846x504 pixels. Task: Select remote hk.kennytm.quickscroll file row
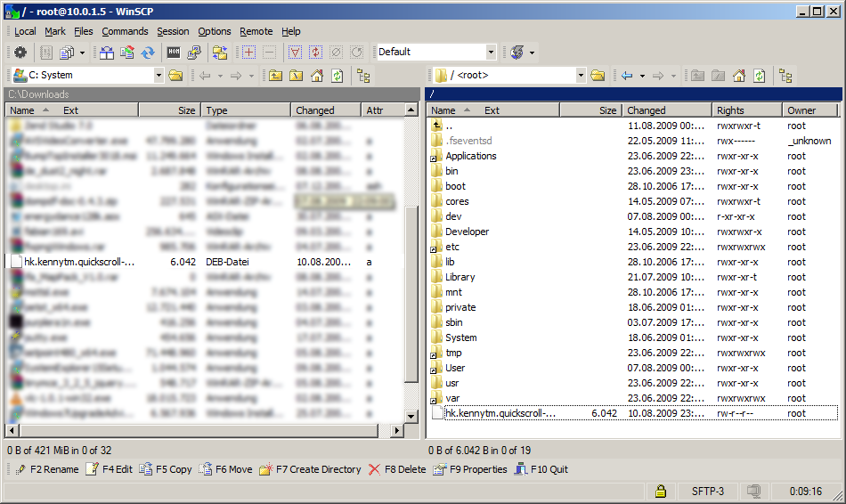pyautogui.click(x=633, y=413)
